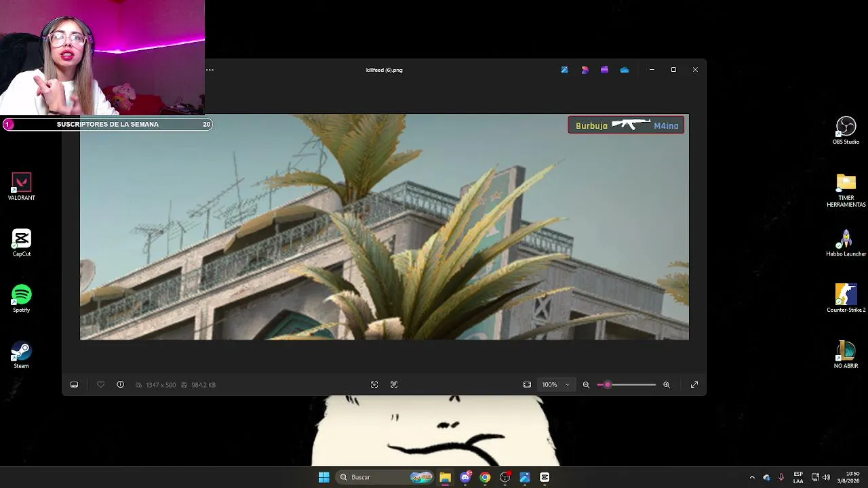Screen dimensions: 868x488
Task: Start the scan text tool in Photos
Action: coord(374,385)
